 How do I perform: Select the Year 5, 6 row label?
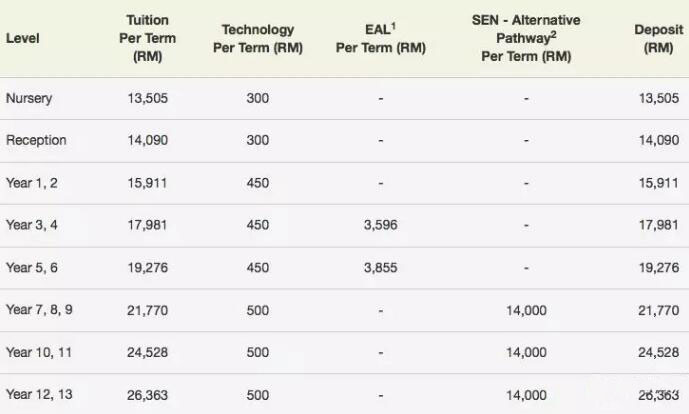coord(32,268)
